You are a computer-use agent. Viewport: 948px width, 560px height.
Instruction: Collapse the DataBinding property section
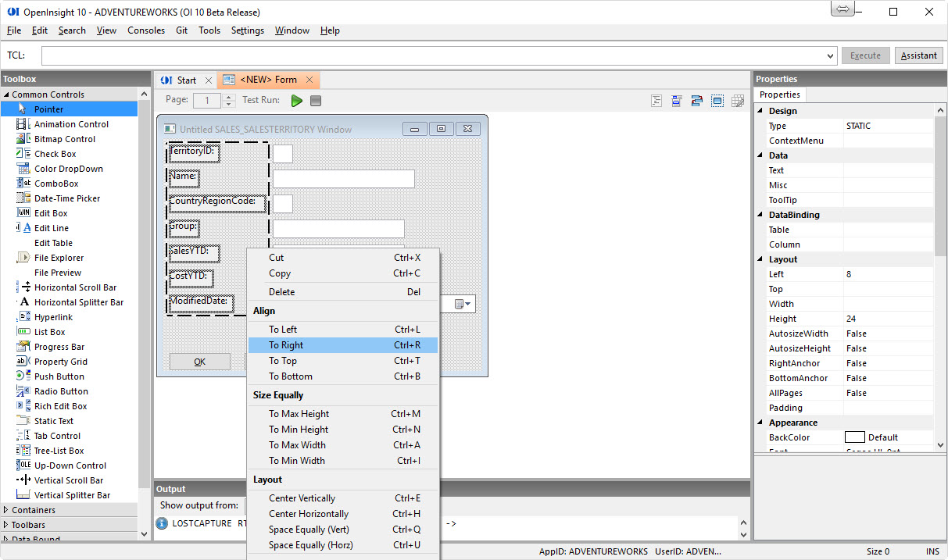coord(760,215)
